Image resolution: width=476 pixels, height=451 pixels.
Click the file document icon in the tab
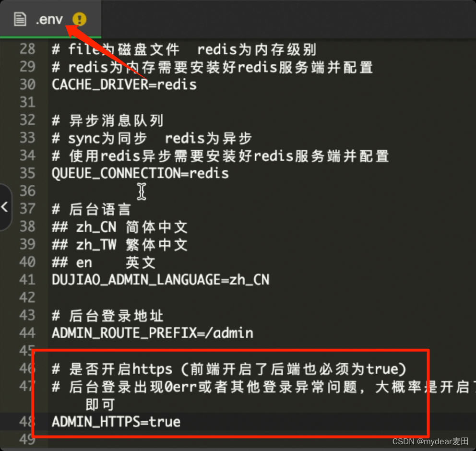pyautogui.click(x=20, y=19)
